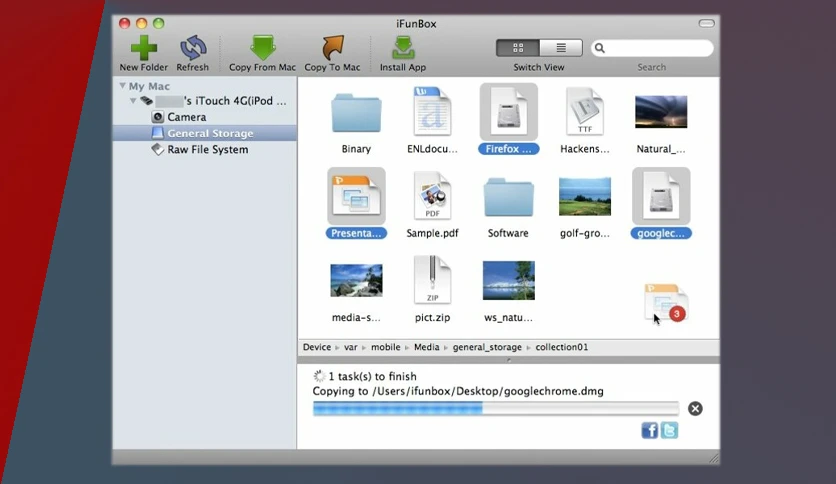The image size is (836, 484).
Task: Click the Copy From Mac arrow icon
Action: pyautogui.click(x=262, y=48)
